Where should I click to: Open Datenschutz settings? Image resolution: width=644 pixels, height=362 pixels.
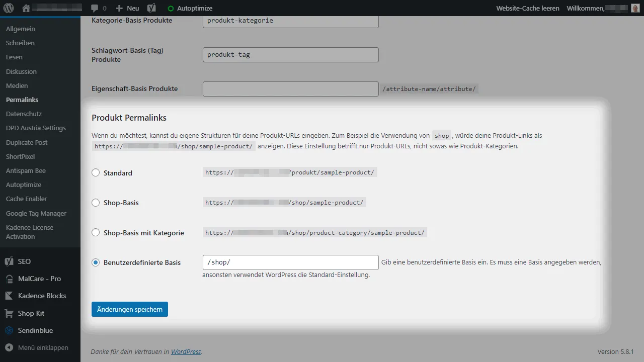[x=24, y=114]
